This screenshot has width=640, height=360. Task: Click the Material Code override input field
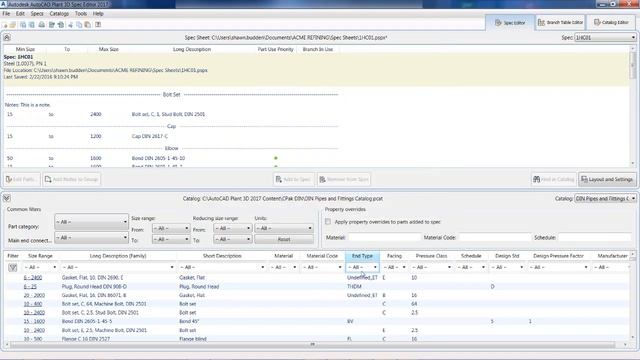[495, 237]
